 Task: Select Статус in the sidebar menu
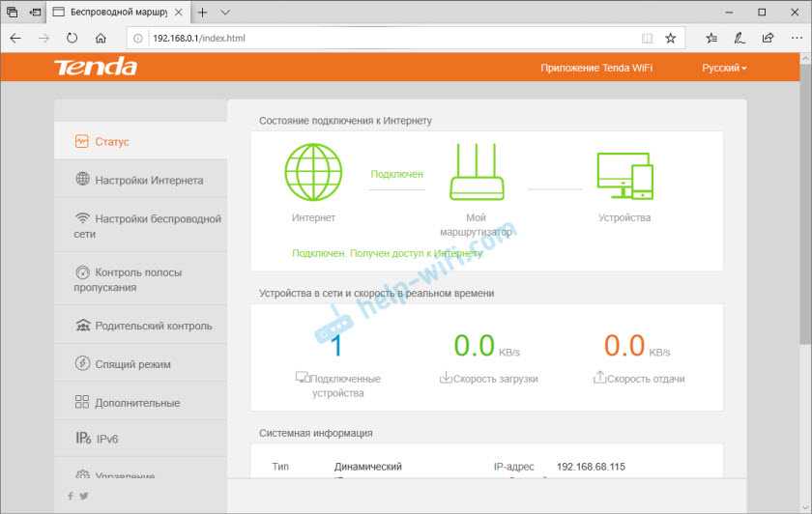(x=111, y=142)
